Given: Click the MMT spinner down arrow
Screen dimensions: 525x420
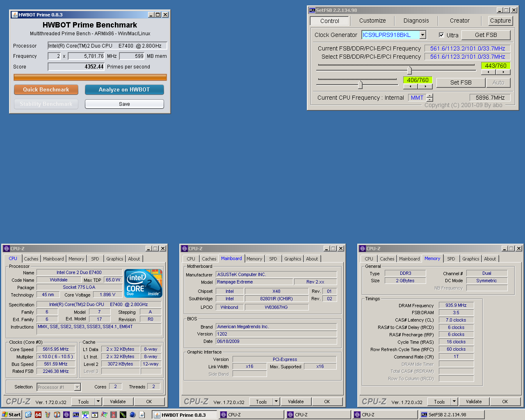Looking at the screenshot, I should (429, 100).
